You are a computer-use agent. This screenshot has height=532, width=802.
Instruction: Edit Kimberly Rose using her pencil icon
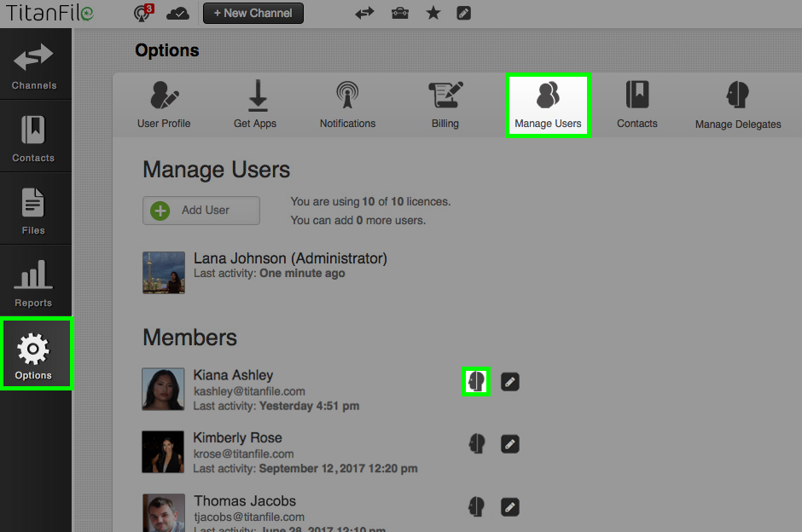[509, 443]
